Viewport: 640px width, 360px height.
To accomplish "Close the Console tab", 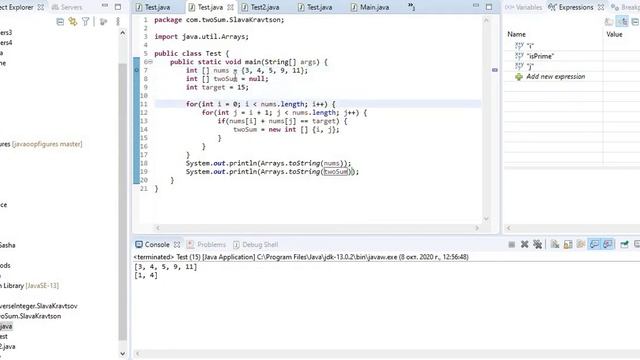I will coord(177,245).
